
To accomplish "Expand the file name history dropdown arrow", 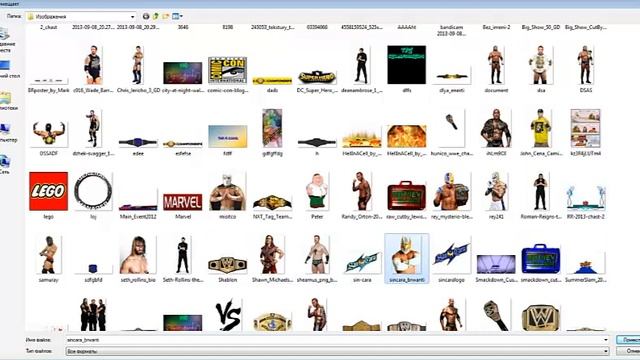I will pos(606,340).
